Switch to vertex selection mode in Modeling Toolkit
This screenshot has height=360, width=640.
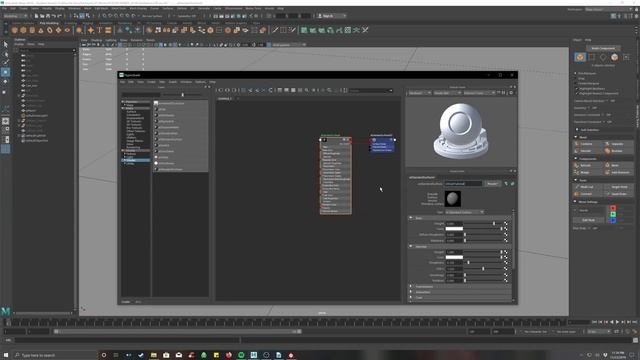591,58
